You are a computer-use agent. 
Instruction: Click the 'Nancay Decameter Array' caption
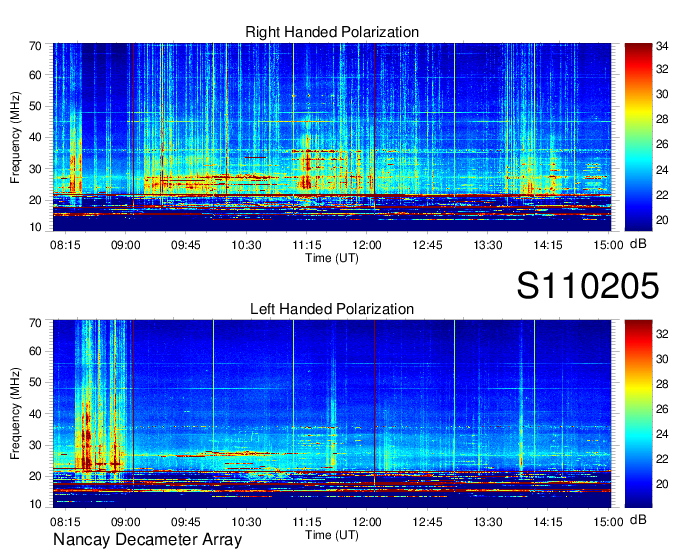point(147,540)
